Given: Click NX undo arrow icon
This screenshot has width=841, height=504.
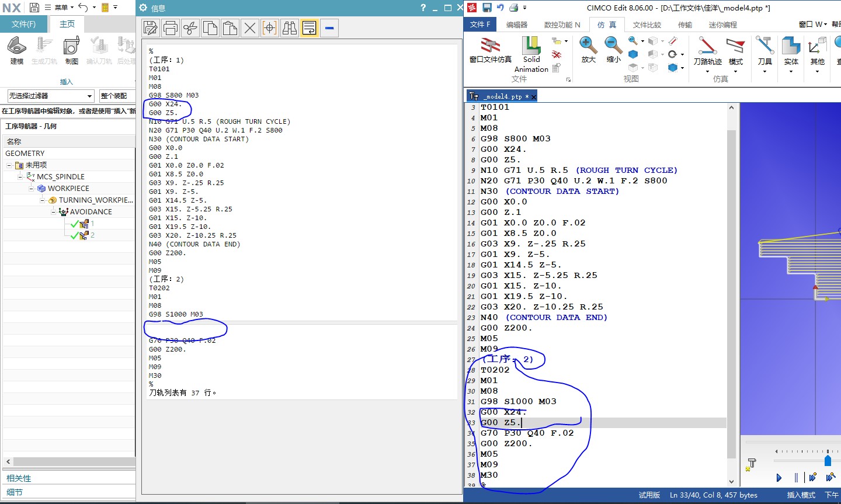Looking at the screenshot, I should (83, 8).
